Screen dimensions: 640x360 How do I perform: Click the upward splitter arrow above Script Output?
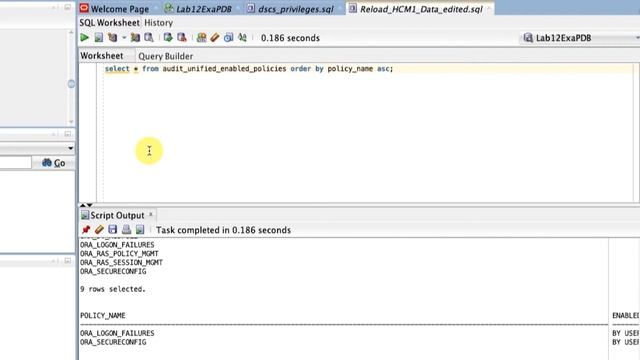point(83,205)
